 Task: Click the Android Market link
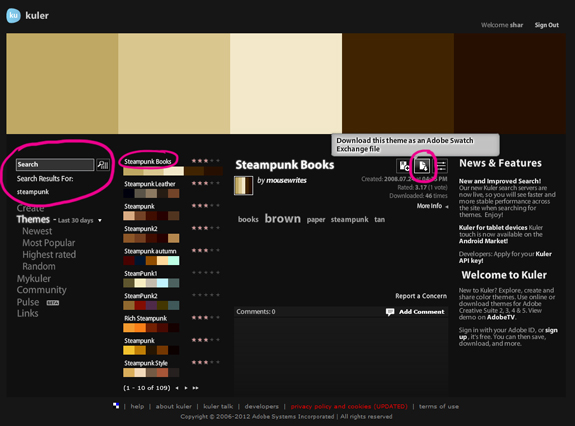click(483, 241)
